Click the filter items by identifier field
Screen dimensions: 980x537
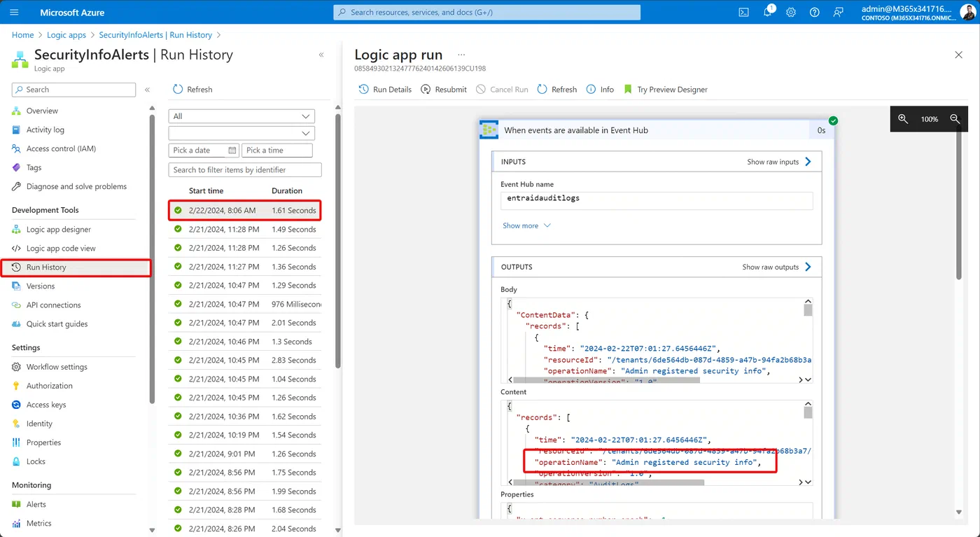pyautogui.click(x=245, y=170)
